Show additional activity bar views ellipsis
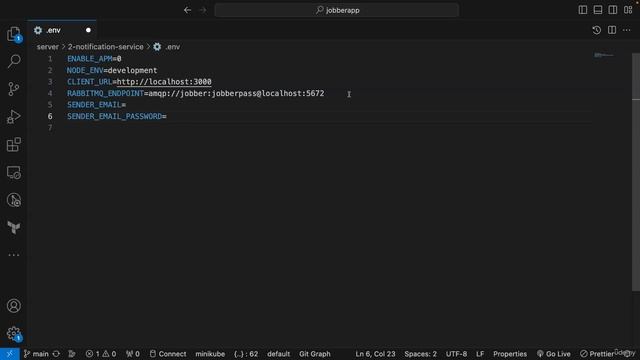 click(x=13, y=255)
